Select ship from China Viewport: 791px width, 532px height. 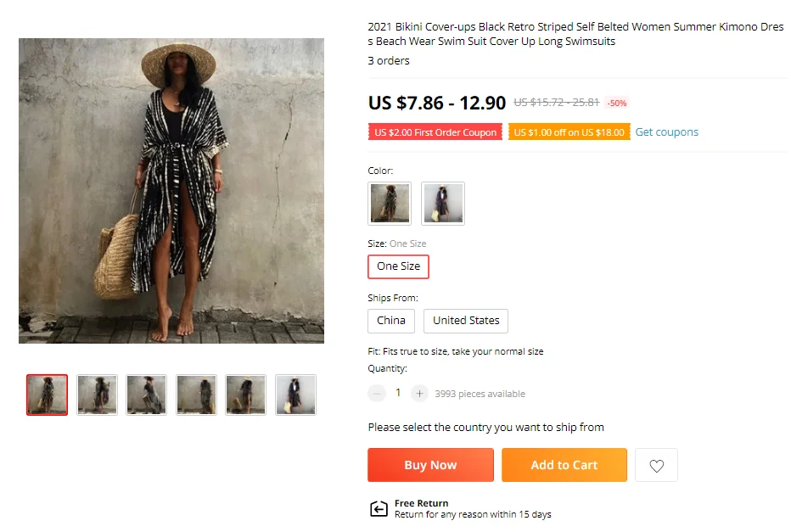coord(391,321)
